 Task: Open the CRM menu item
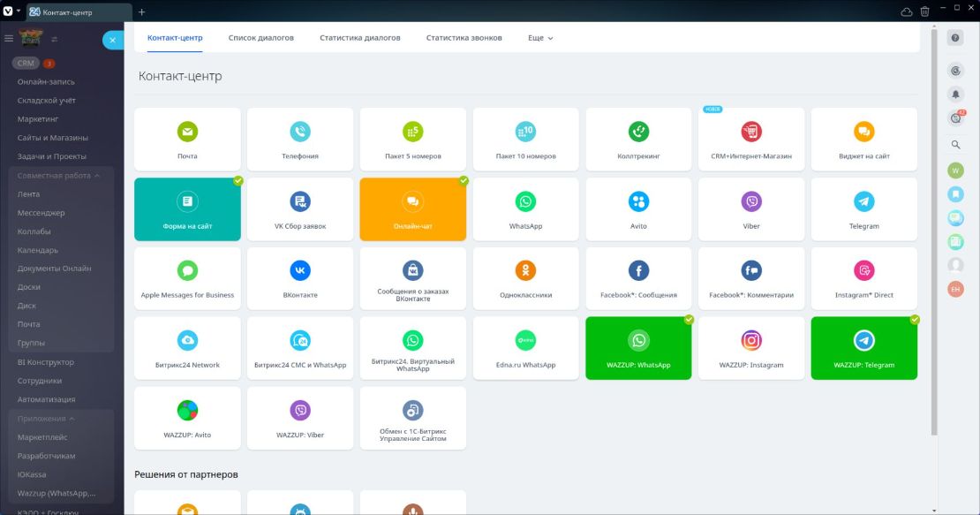[x=26, y=63]
